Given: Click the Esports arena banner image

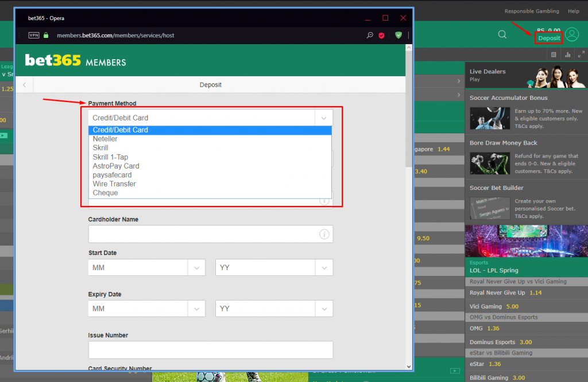Looking at the screenshot, I should click(527, 241).
